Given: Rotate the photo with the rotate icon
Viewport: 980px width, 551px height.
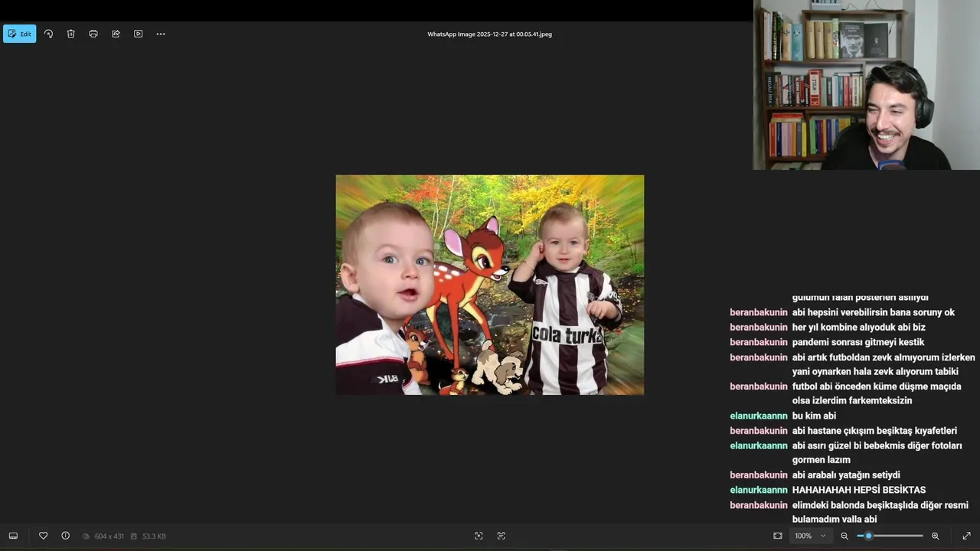Looking at the screenshot, I should click(49, 34).
